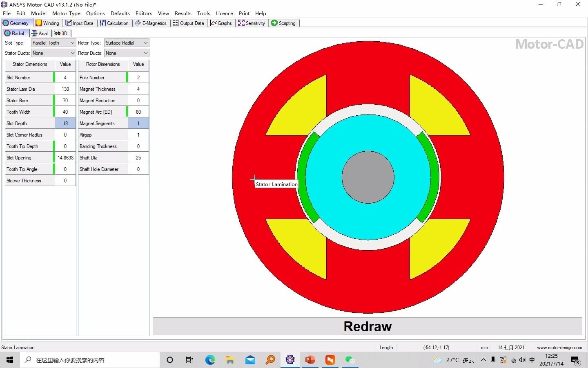Click the Sleeve Thickness row label

pos(30,181)
